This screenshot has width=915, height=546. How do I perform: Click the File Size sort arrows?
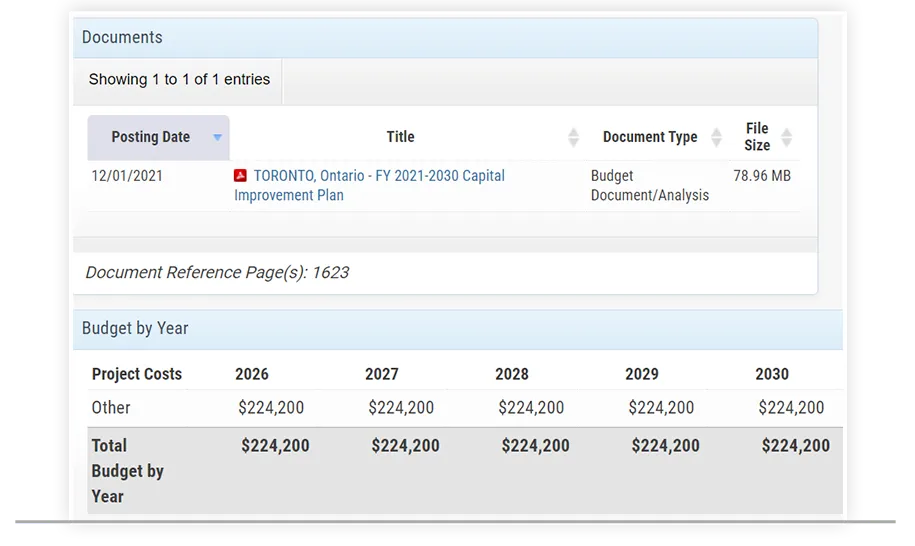tap(787, 137)
